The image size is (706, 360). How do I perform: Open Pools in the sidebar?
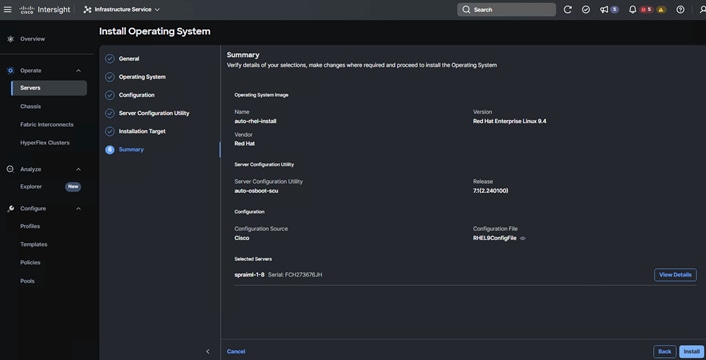coord(27,281)
